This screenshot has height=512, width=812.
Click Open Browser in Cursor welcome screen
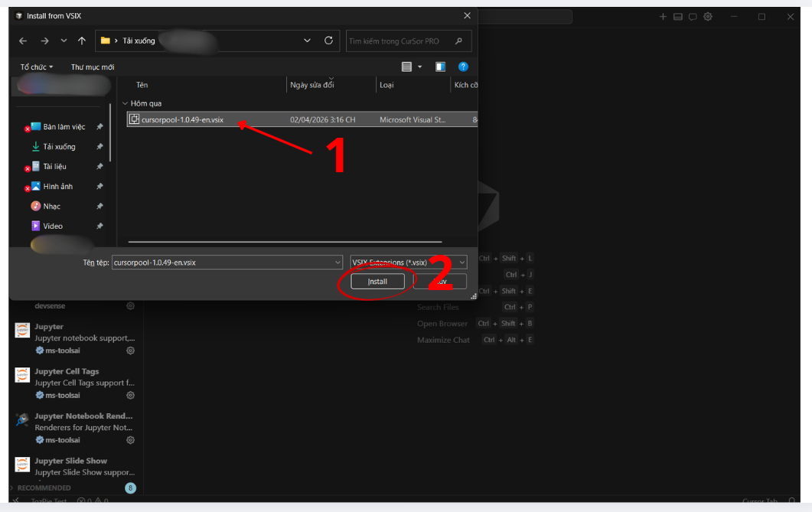[x=442, y=324]
